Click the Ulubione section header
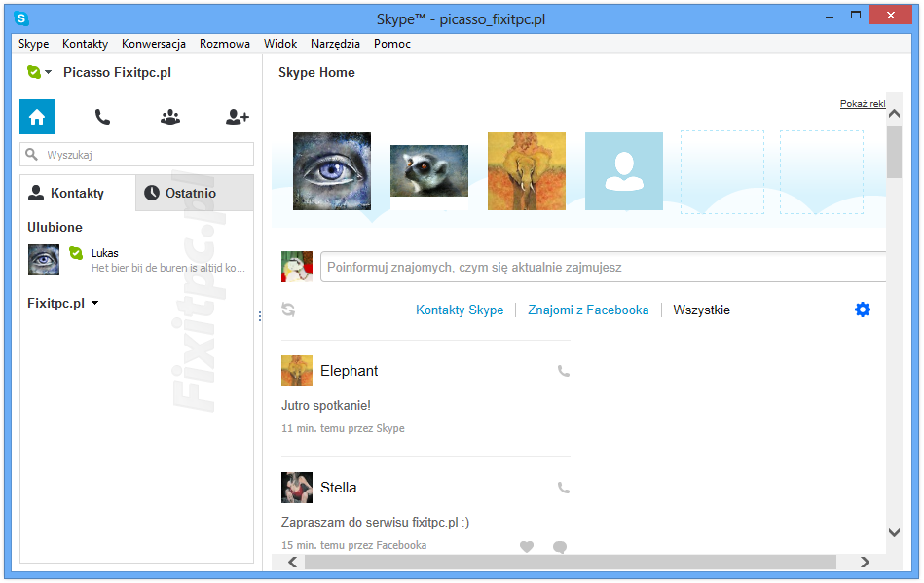 55,227
